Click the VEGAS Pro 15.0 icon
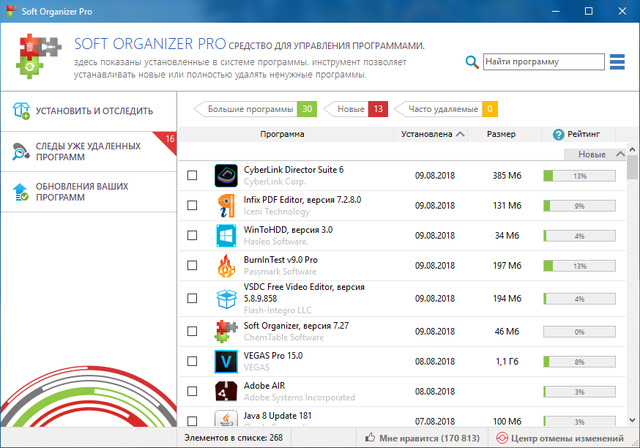640x448 pixels. click(225, 360)
